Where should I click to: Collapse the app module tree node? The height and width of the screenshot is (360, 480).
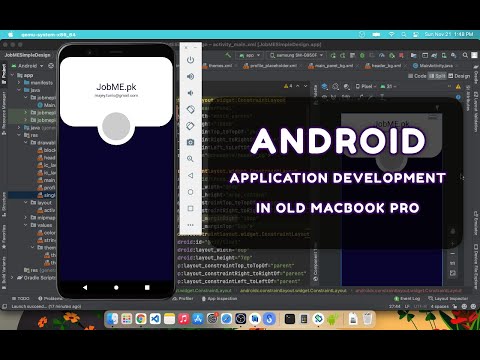click(12, 75)
